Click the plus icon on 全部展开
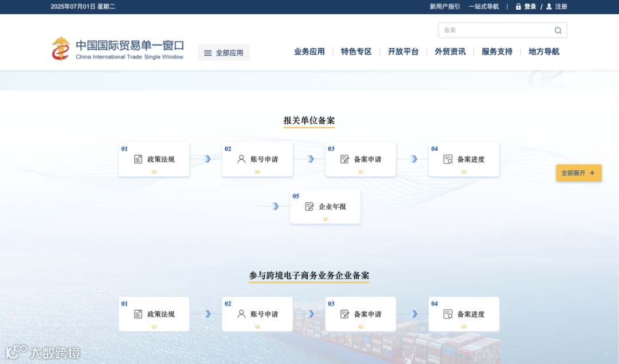 coord(592,173)
